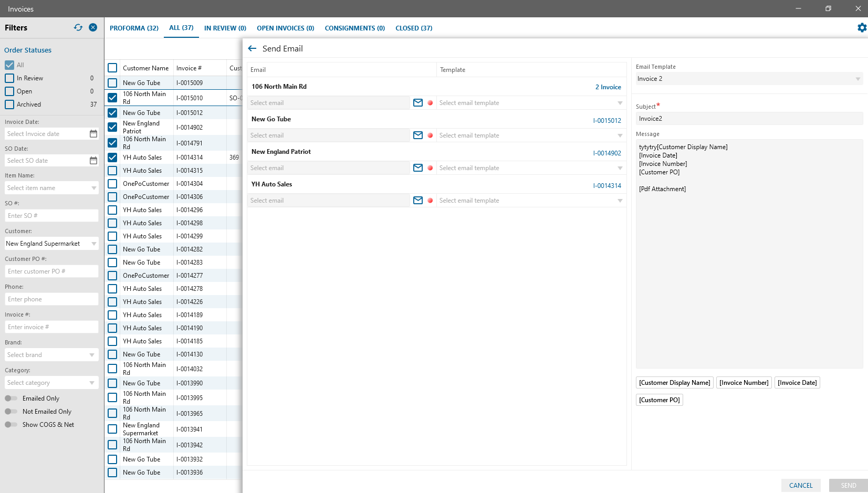The image size is (868, 493).
Task: Uncheck invoice I-0014902 row checkbox
Action: [x=112, y=127]
